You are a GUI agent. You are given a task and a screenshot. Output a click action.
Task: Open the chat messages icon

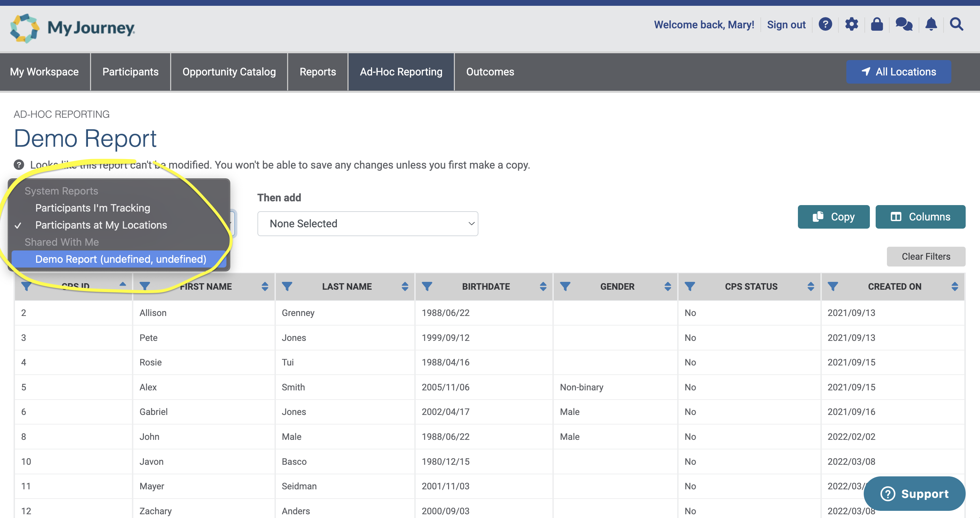904,24
